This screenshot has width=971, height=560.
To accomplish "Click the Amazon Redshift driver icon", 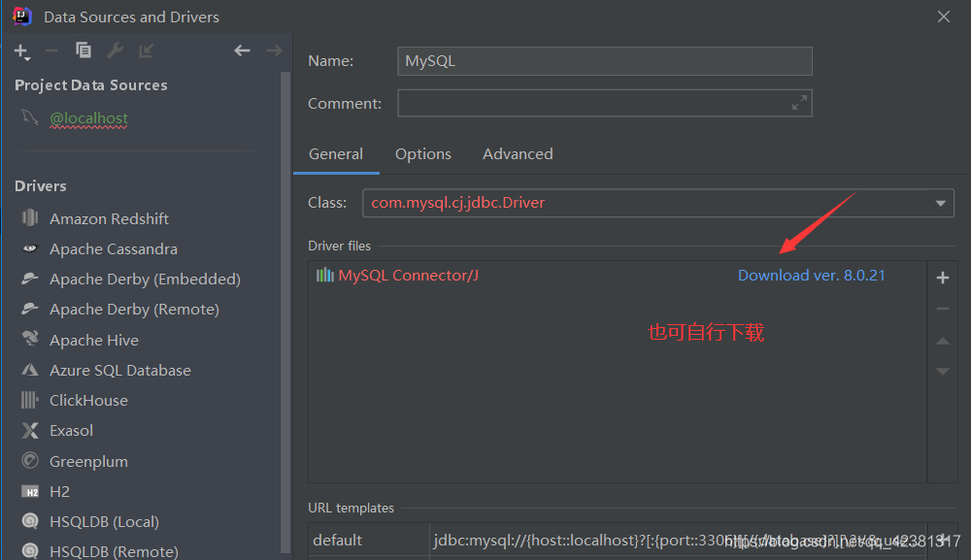I will 30,217.
